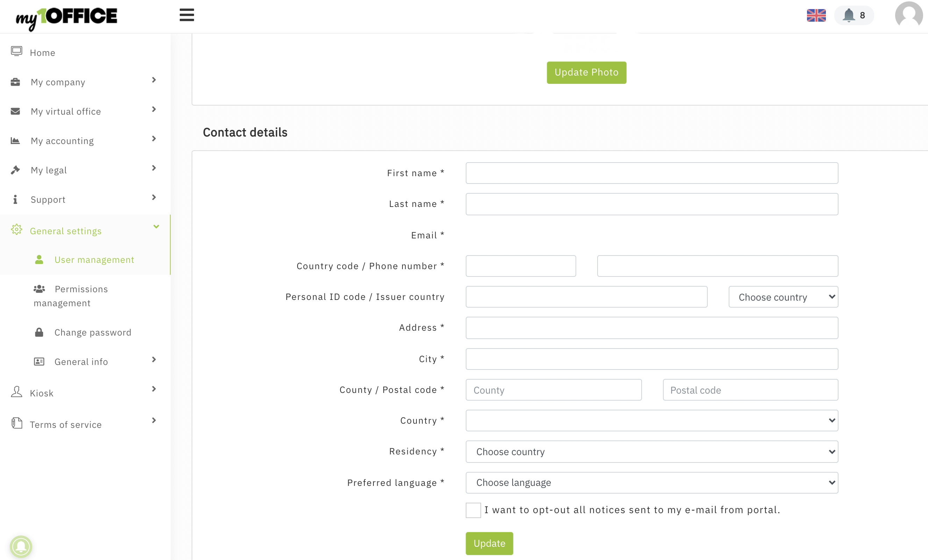Click the User management person icon
This screenshot has height=560, width=928.
coord(39,259)
